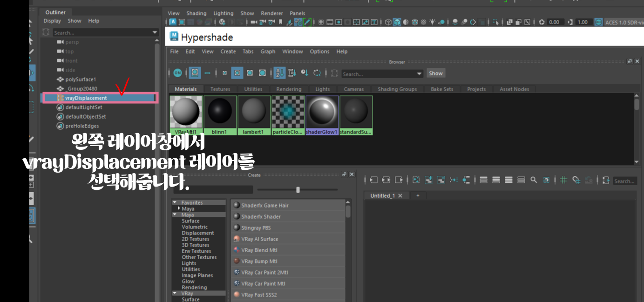Add selected nodes to graph icon

tap(429, 180)
